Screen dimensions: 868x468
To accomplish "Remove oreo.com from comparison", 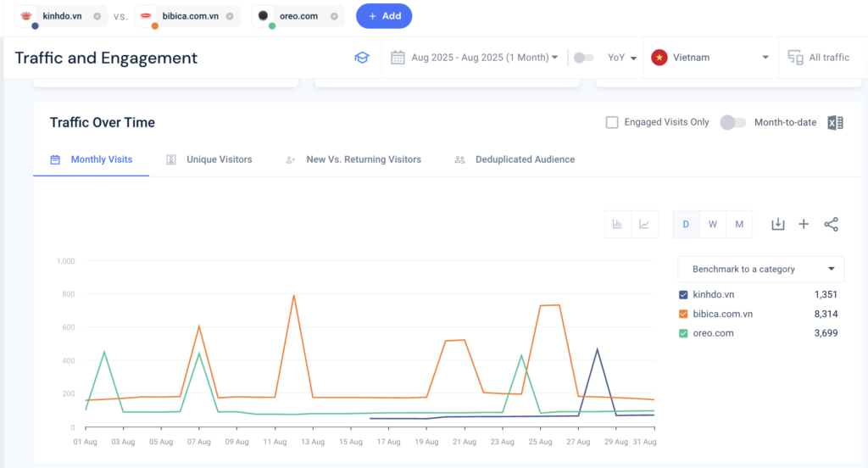I will click(334, 17).
